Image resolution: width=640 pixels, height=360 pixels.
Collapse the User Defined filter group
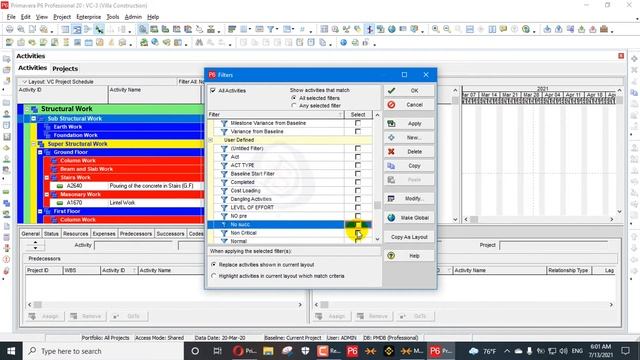(x=211, y=140)
